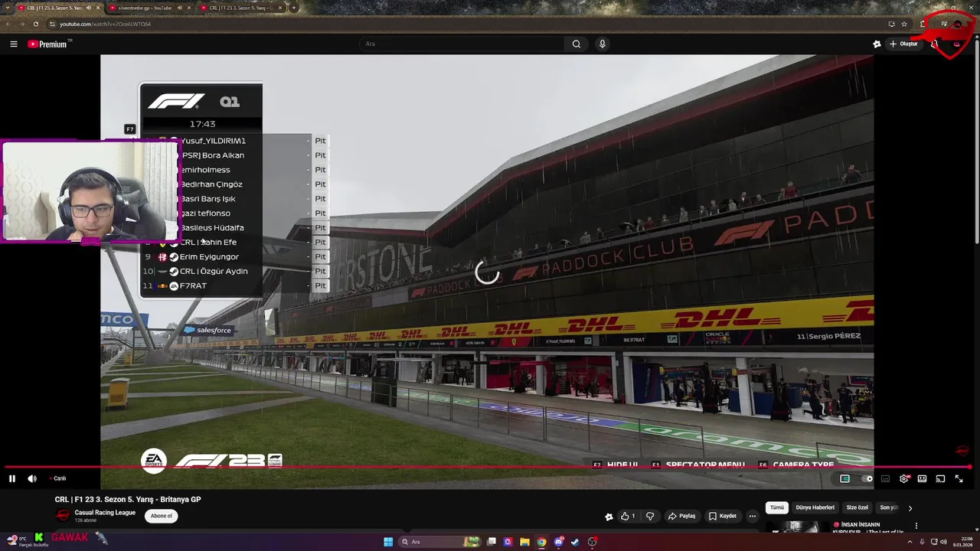Viewport: 980px width, 551px height.
Task: Open video player settings gear
Action: [903, 478]
